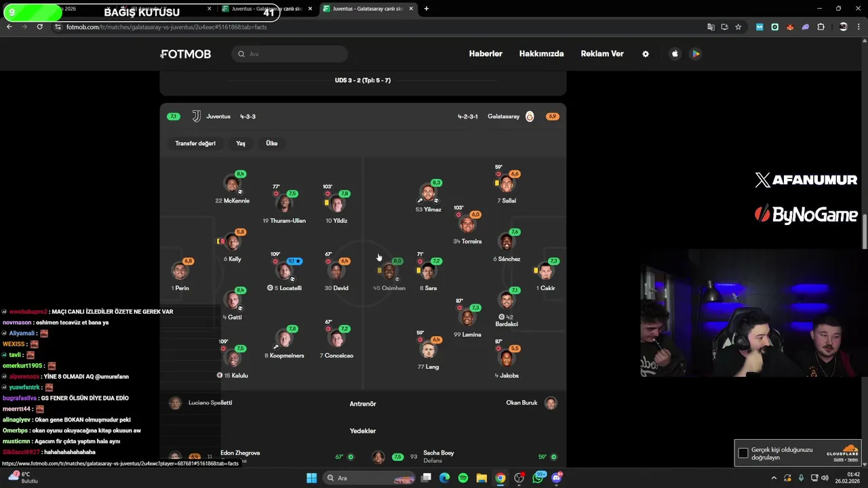Click Cakir's goalkeeper avatar
The height and width of the screenshot is (488, 868).
546,271
